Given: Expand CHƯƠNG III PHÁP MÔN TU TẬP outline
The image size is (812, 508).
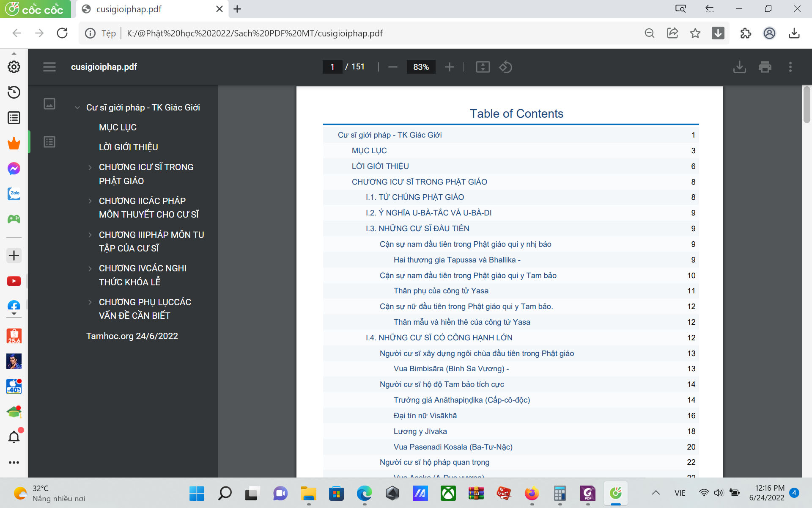Looking at the screenshot, I should [90, 235].
